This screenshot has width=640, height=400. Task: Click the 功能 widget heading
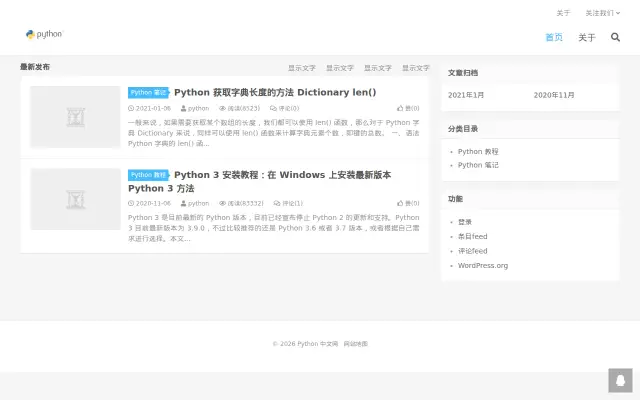[x=455, y=199]
